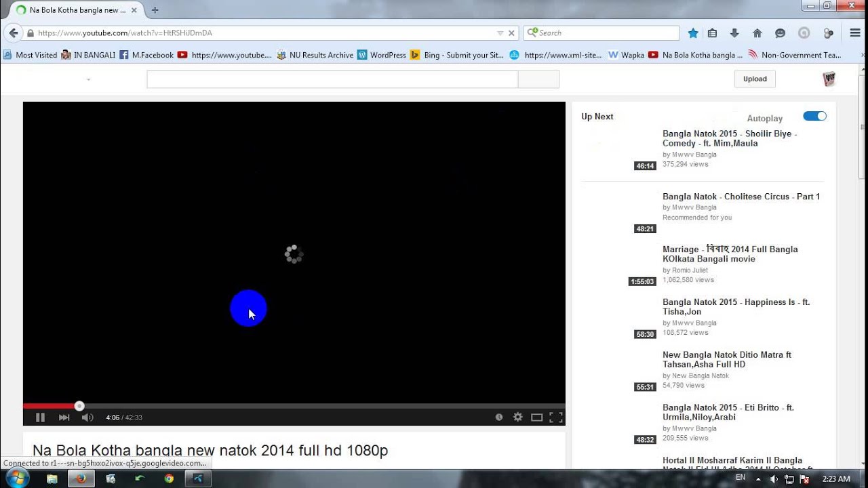Open the WordPress bookmark

tap(382, 55)
